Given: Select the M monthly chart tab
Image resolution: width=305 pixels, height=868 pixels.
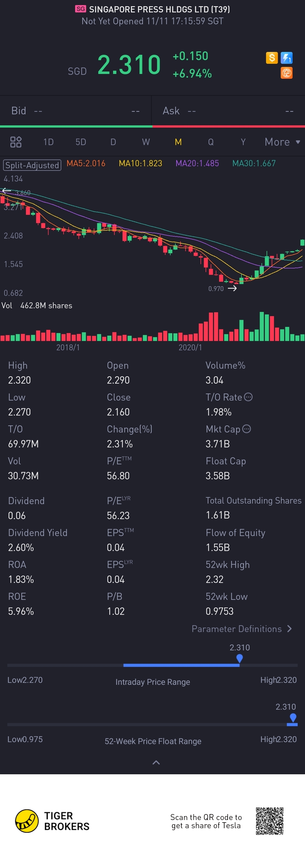Looking at the screenshot, I should click(x=178, y=142).
